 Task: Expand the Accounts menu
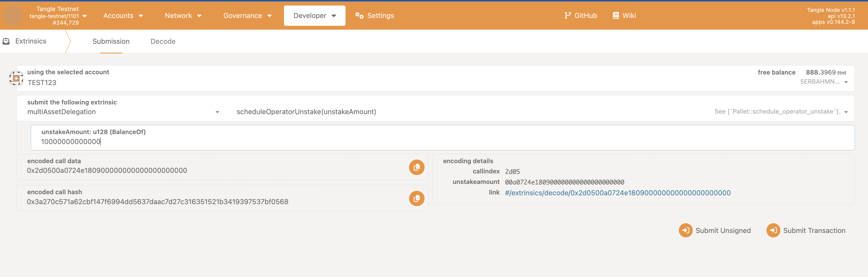(x=123, y=16)
